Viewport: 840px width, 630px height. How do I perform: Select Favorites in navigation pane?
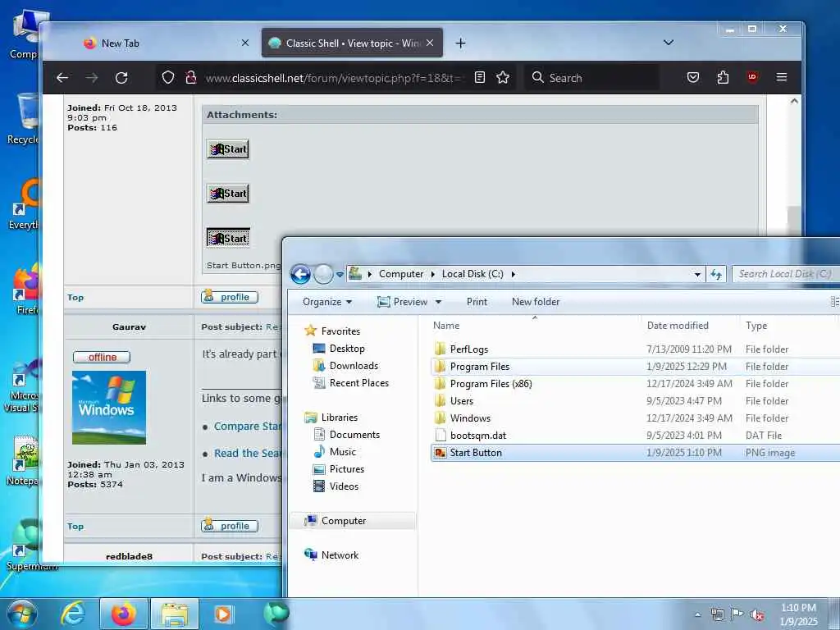tap(340, 331)
